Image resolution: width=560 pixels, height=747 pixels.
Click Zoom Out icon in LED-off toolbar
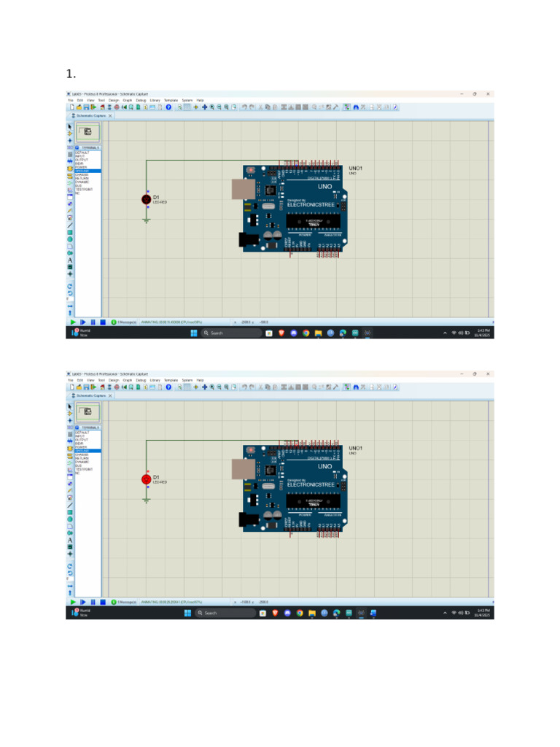point(219,107)
